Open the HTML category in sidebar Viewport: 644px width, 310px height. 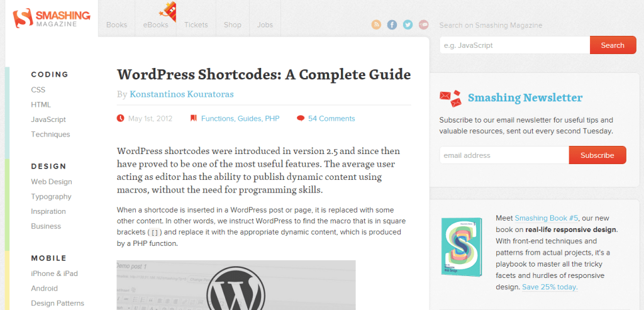click(41, 105)
